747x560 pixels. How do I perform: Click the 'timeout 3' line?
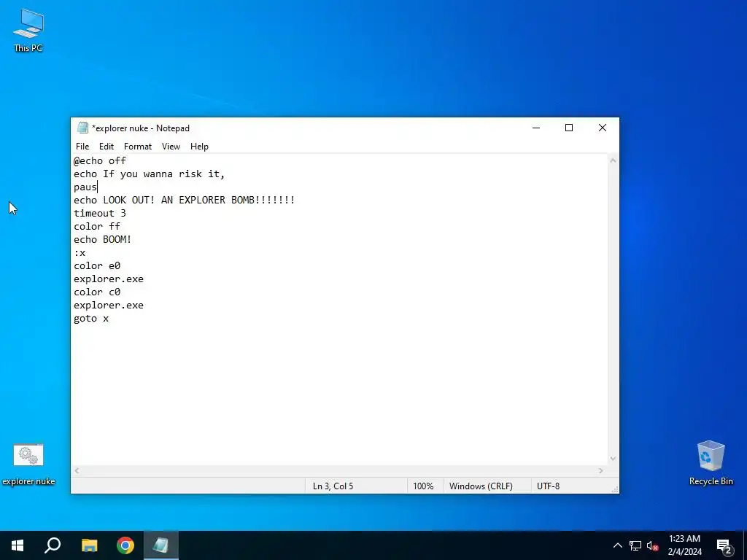(x=100, y=214)
